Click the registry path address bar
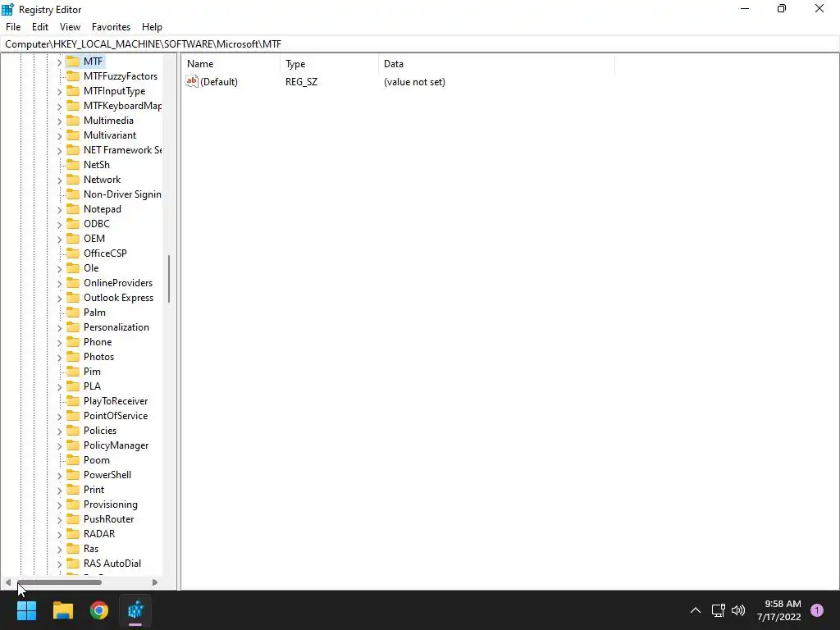This screenshot has height=630, width=840. coord(420,44)
